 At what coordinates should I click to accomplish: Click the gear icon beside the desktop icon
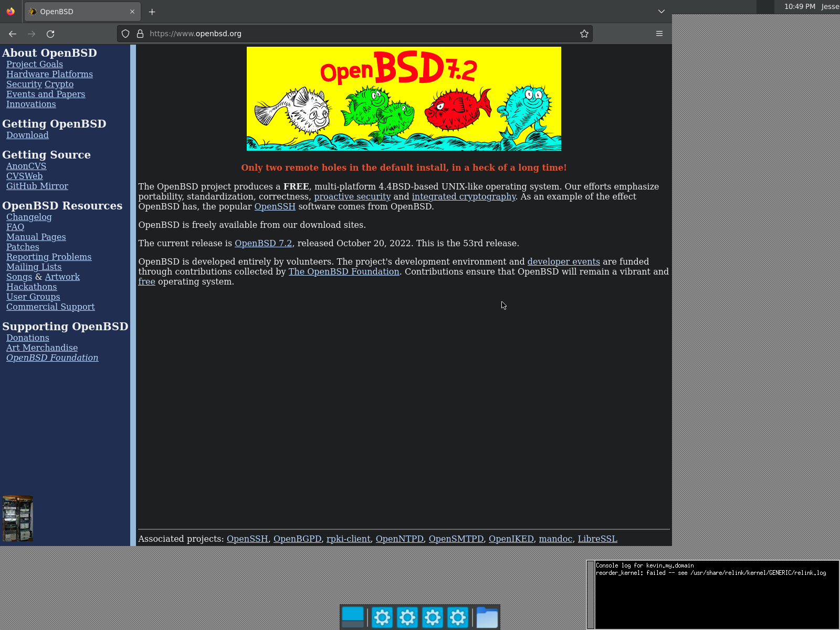click(x=382, y=617)
